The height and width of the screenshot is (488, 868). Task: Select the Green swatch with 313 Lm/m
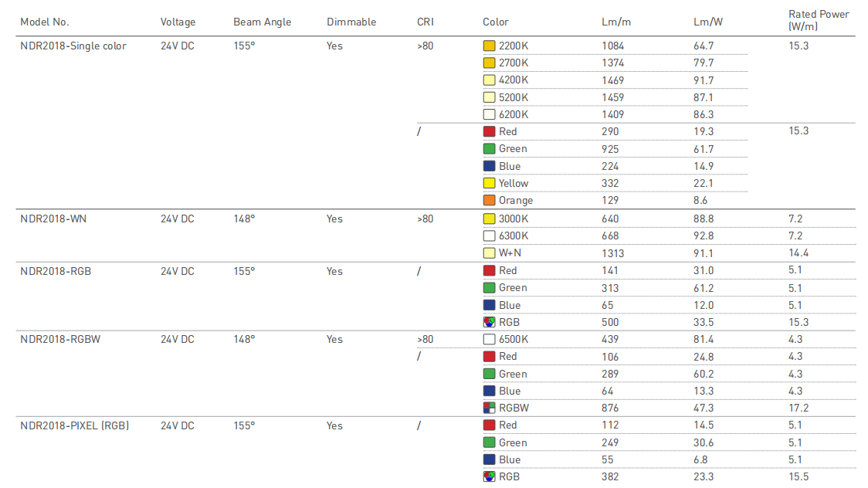coord(489,288)
